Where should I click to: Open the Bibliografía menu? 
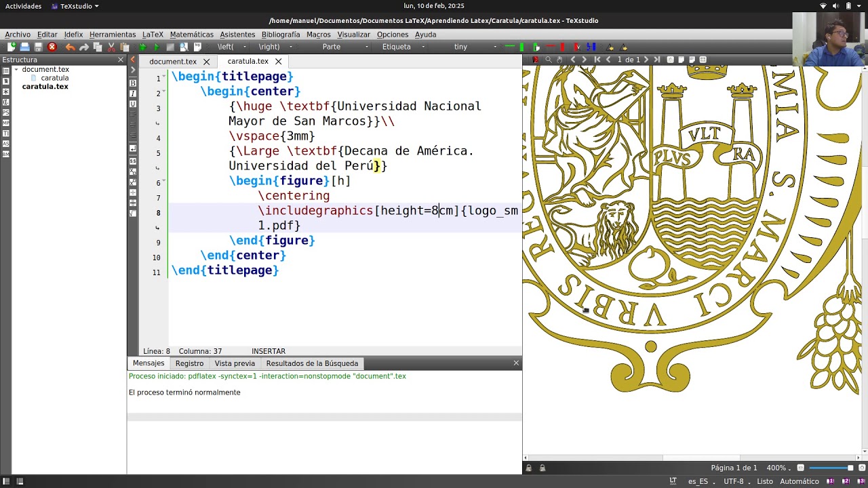click(280, 35)
